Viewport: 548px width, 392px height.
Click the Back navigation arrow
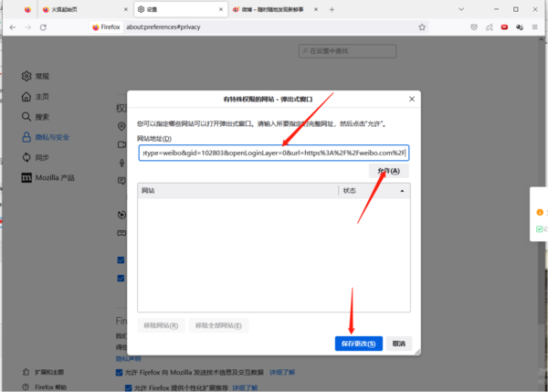[x=13, y=27]
